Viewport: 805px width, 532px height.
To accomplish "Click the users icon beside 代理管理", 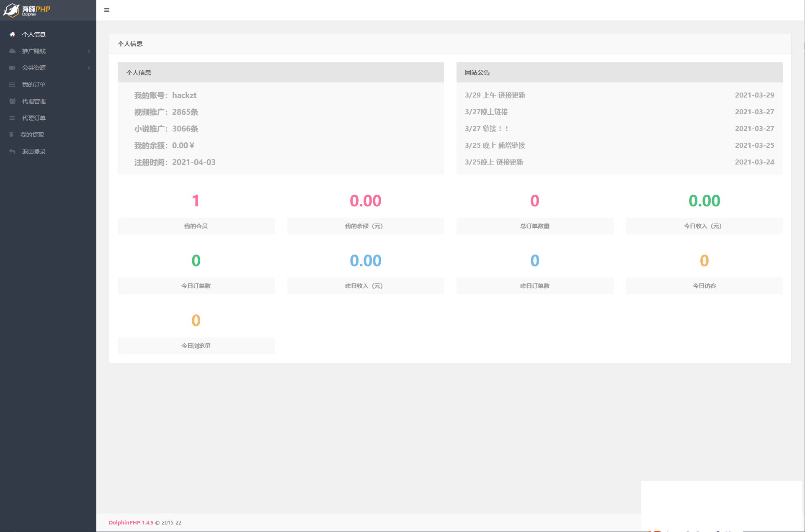I will [x=12, y=101].
